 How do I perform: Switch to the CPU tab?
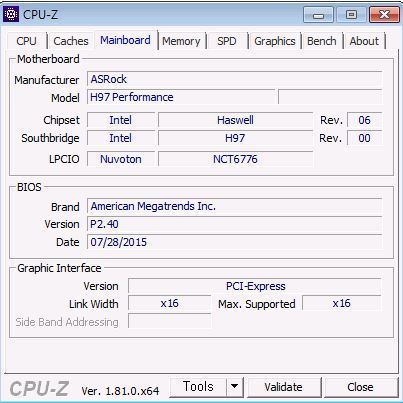26,41
